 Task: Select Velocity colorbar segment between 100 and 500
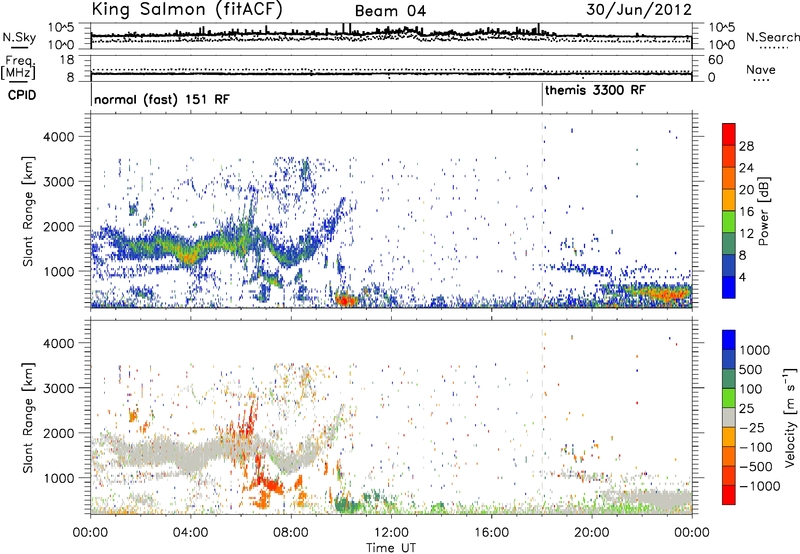pyautogui.click(x=729, y=379)
